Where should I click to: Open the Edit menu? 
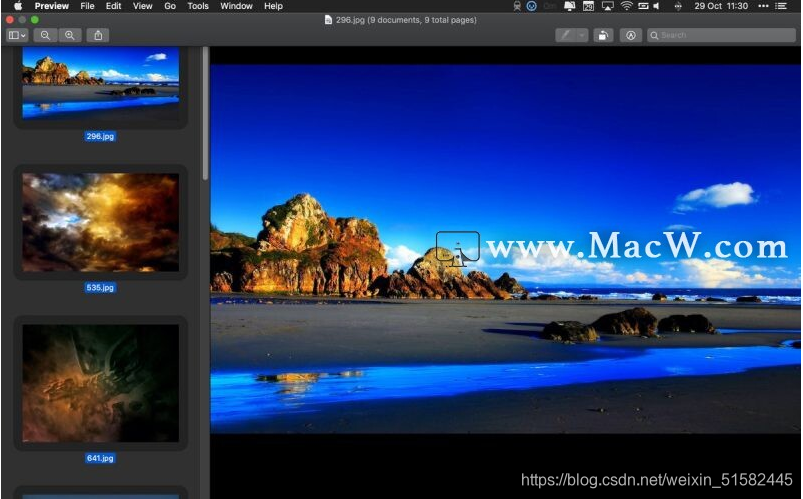[114, 6]
